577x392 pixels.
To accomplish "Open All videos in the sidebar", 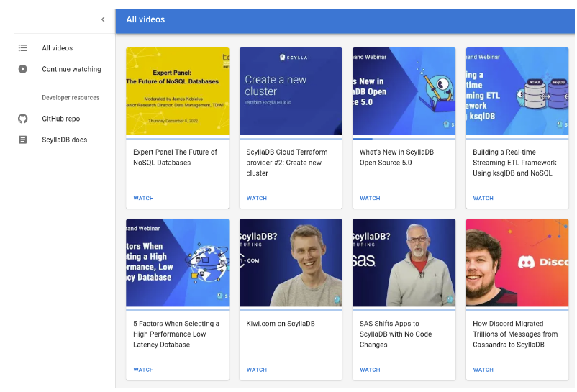I will coord(57,48).
